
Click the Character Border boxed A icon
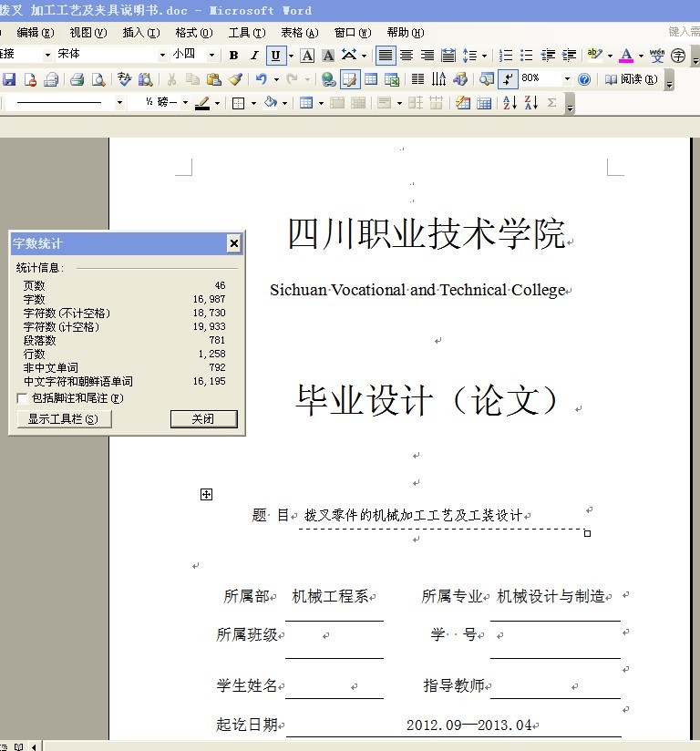tap(307, 56)
